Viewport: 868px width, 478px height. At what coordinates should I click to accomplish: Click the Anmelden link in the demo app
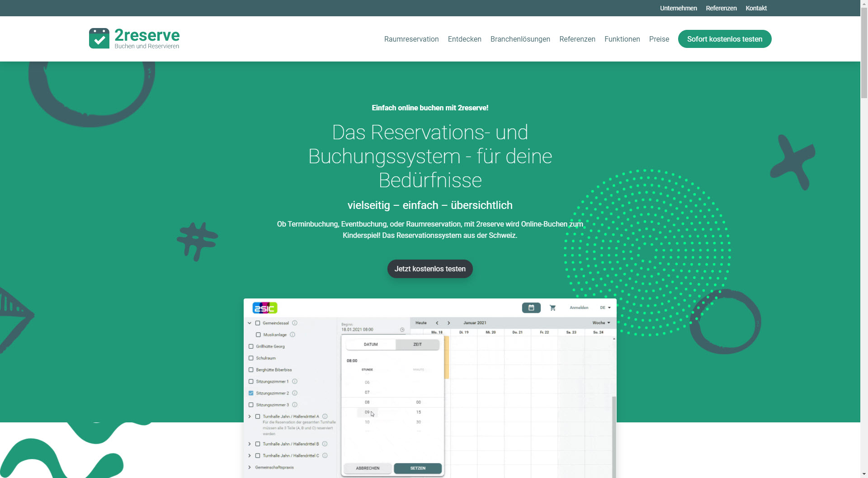point(579,308)
